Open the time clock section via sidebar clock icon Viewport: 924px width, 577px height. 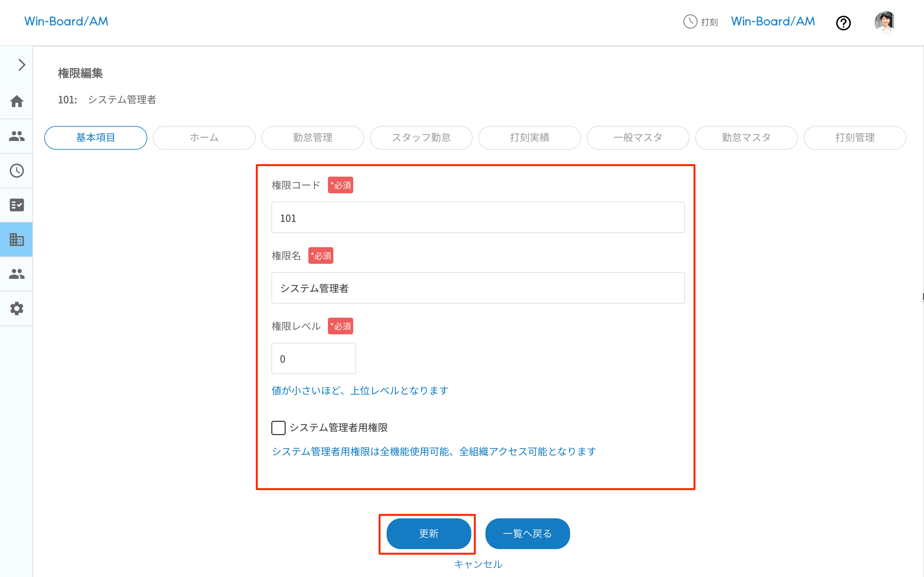pos(17,171)
